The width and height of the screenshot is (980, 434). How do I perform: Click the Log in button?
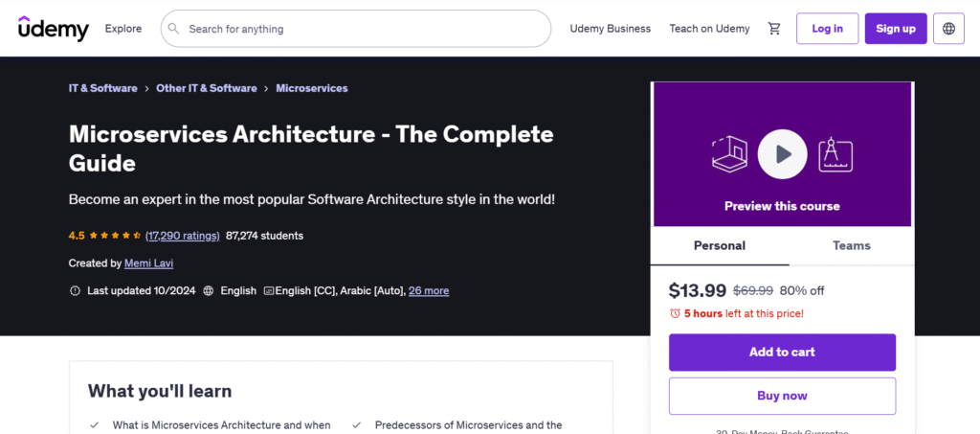point(827,29)
